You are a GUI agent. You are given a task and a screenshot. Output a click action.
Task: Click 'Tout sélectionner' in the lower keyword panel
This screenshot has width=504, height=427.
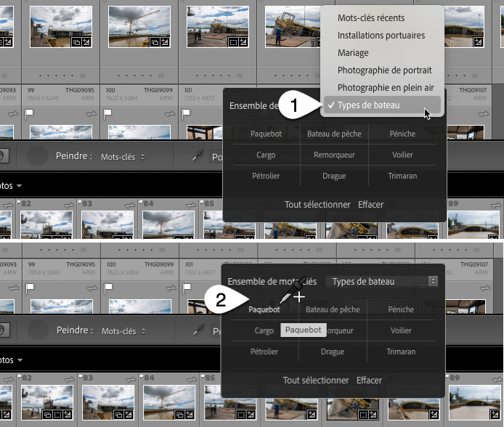tap(316, 381)
